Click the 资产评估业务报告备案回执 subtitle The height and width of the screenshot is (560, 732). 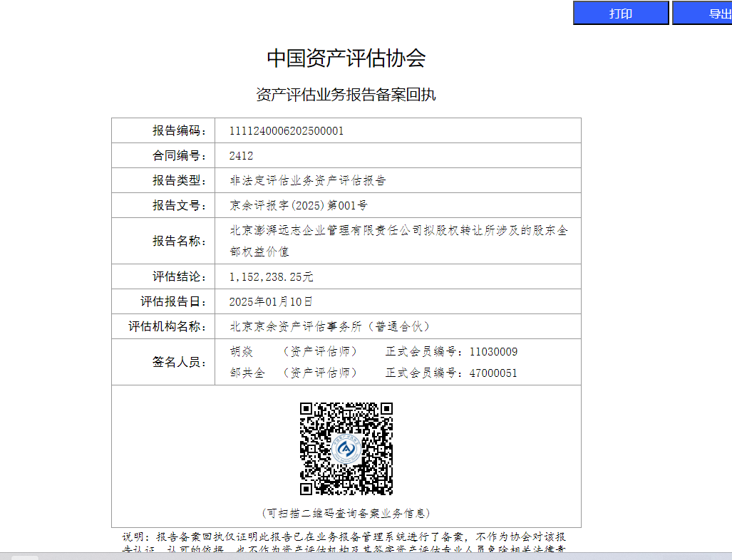(x=346, y=95)
